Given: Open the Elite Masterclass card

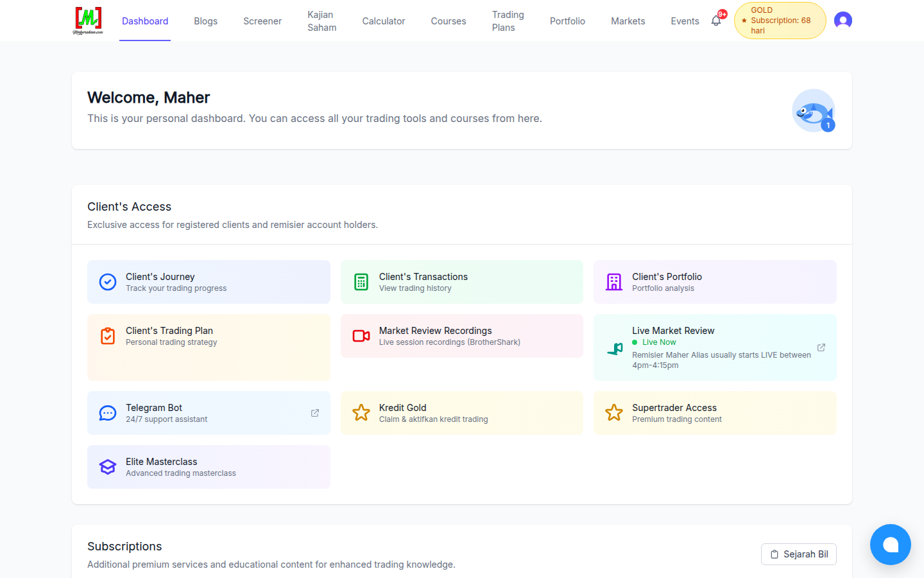Looking at the screenshot, I should coord(209,467).
